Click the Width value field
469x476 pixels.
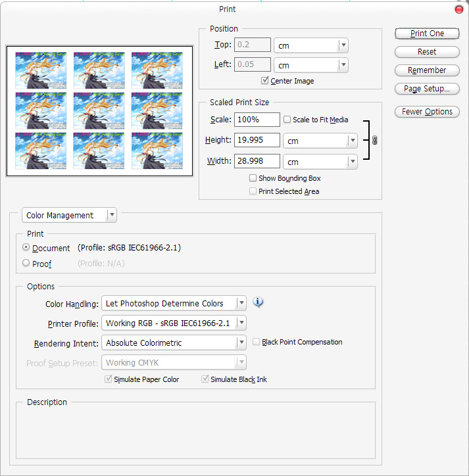click(257, 161)
